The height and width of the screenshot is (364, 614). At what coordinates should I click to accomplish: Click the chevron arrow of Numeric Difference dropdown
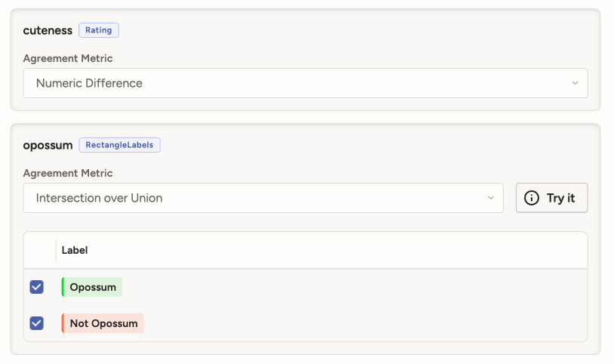click(575, 83)
